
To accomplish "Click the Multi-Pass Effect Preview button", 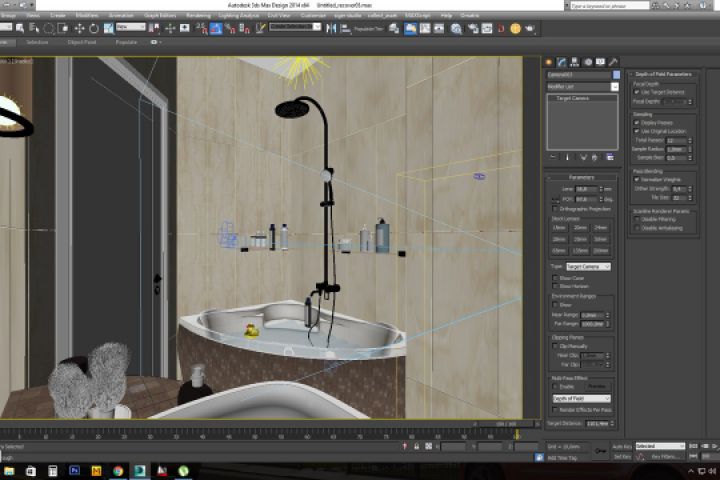I will 596,387.
